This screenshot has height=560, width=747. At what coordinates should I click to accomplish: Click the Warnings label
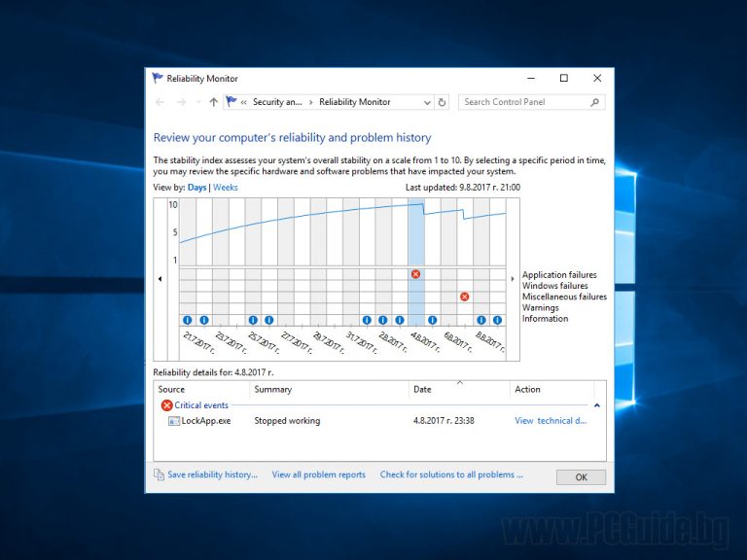click(x=540, y=307)
